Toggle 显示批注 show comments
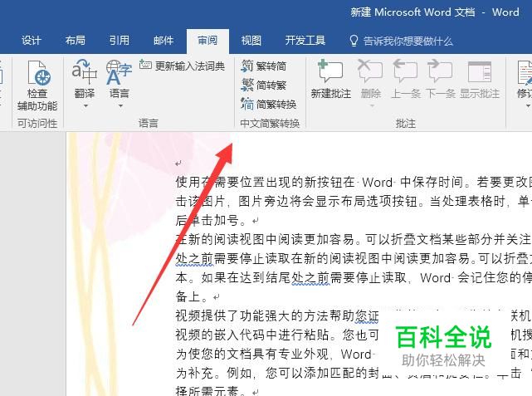The width and height of the screenshot is (532, 396). pos(480,80)
